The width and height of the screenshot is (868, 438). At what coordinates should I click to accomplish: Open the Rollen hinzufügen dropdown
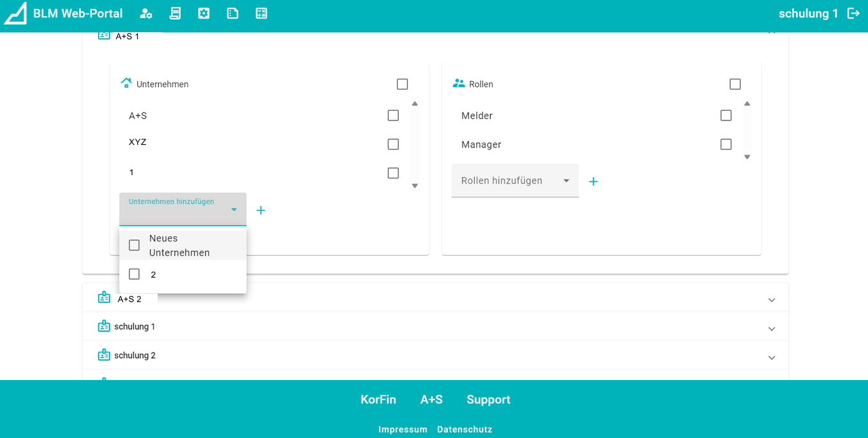515,181
